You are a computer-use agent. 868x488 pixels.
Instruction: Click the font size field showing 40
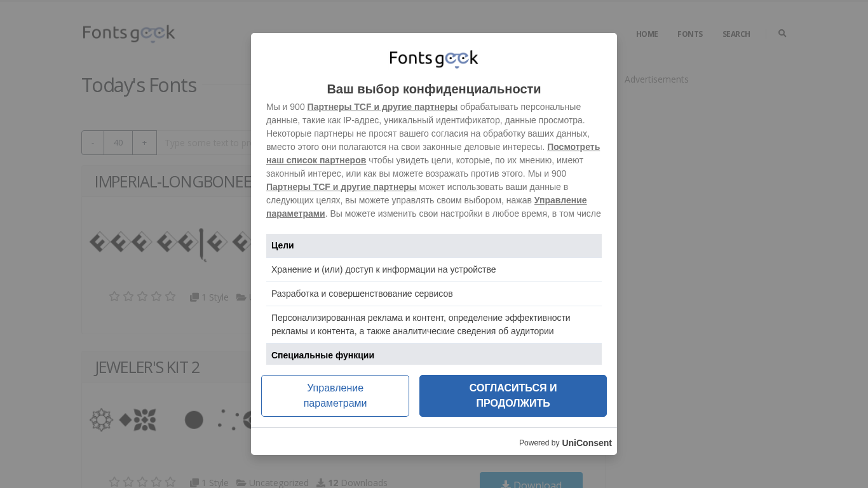click(118, 143)
